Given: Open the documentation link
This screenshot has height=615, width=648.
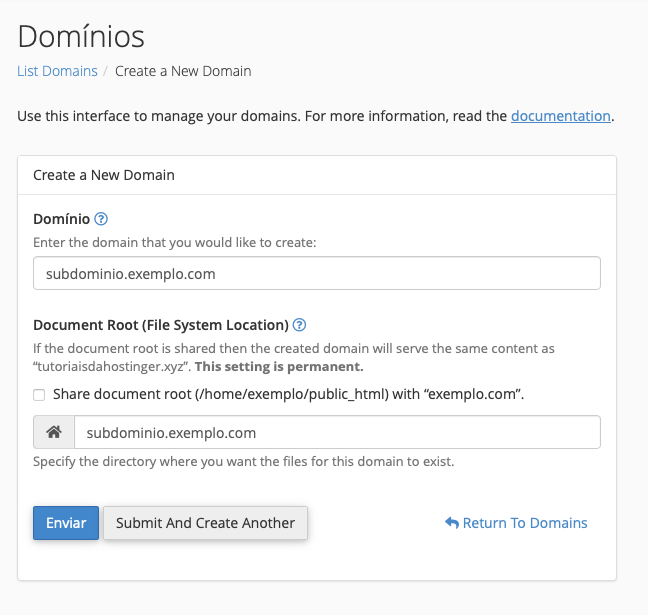Looking at the screenshot, I should [560, 116].
